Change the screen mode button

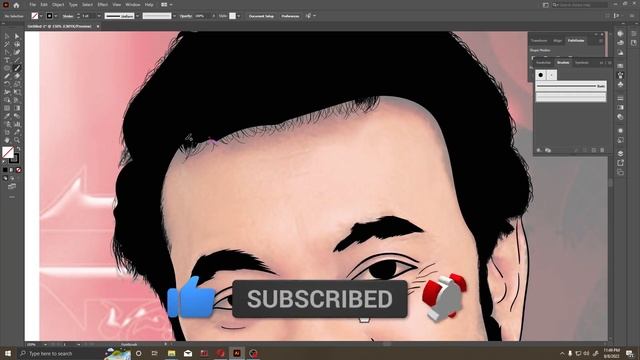click(12, 187)
